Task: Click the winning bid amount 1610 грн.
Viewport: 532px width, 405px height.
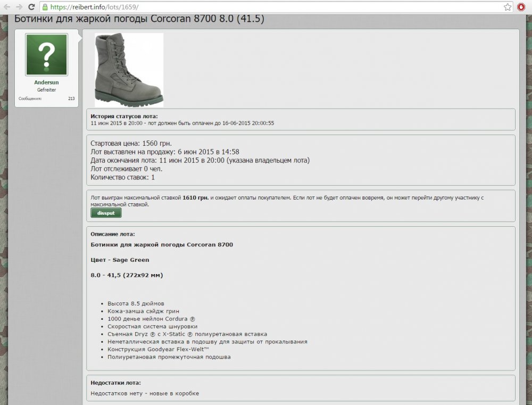Action: click(195, 197)
